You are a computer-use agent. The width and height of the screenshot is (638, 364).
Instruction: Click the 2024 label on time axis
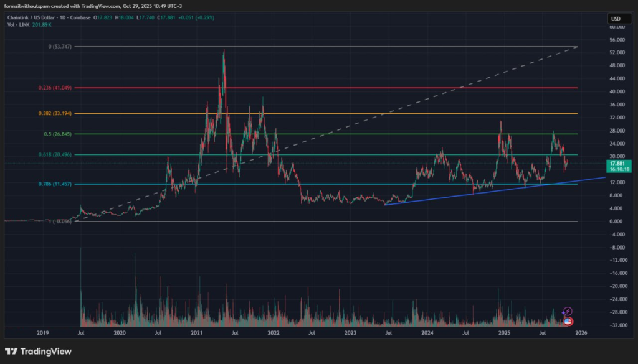point(427,334)
